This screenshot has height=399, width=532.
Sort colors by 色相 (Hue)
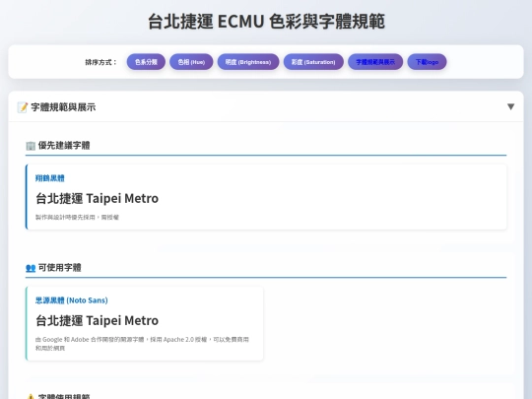(191, 62)
